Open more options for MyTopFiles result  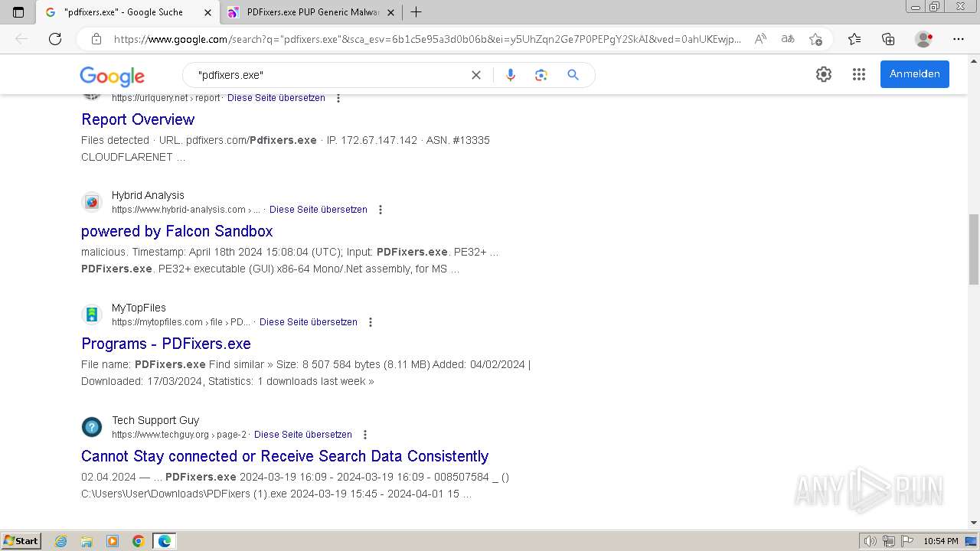click(x=371, y=322)
